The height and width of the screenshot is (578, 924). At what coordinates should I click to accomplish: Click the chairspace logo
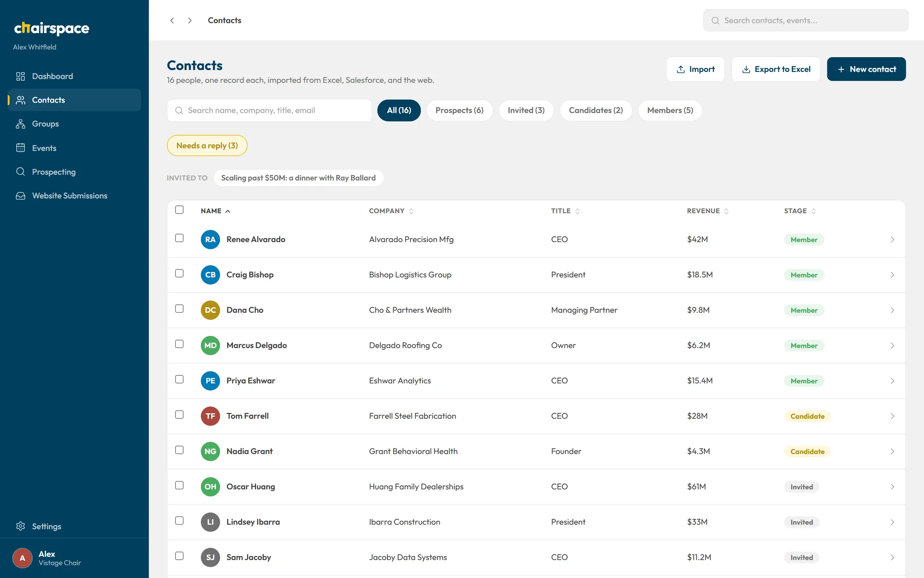52,28
